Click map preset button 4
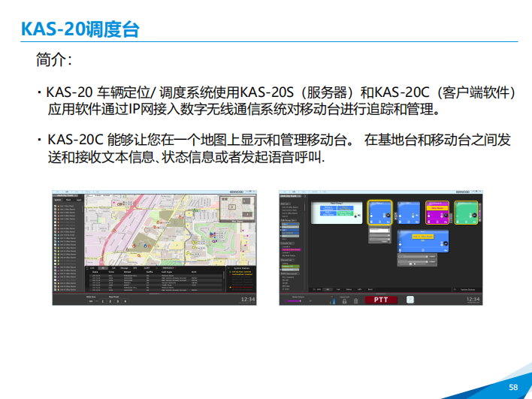The height and width of the screenshot is (399, 532). click(x=125, y=301)
